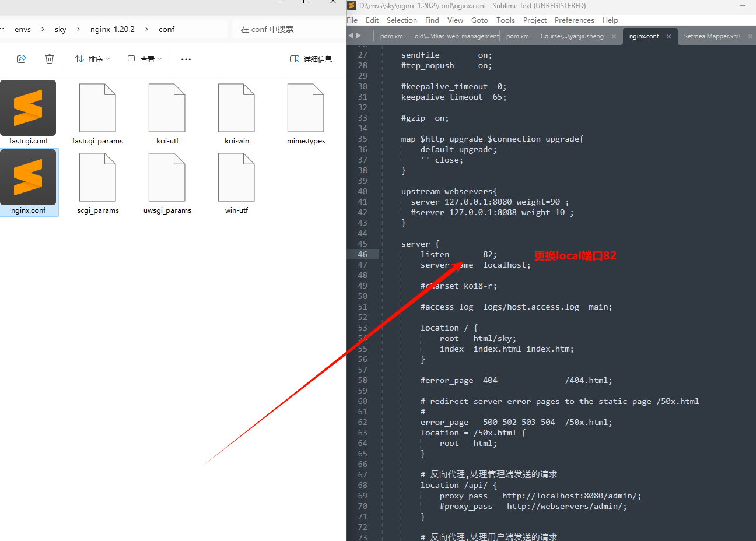Viewport: 756px width, 541px height.
Task: Click 'proxy_pass http://localhost:8080/admin/;' line
Action: tap(541, 496)
